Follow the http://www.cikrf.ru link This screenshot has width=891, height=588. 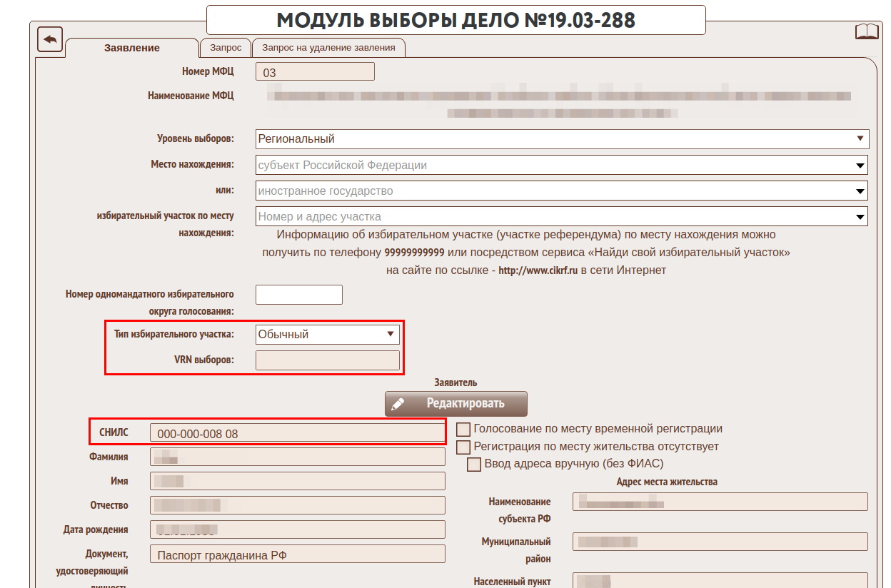point(538,270)
